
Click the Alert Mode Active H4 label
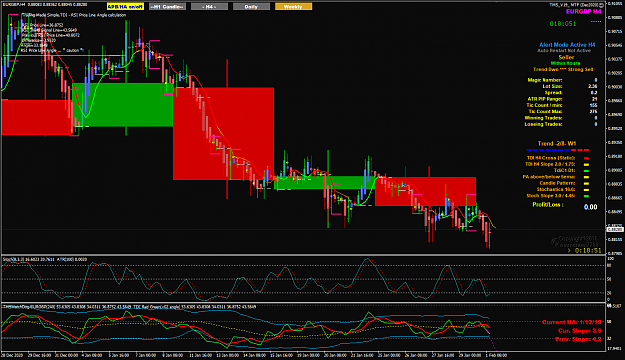(x=567, y=45)
